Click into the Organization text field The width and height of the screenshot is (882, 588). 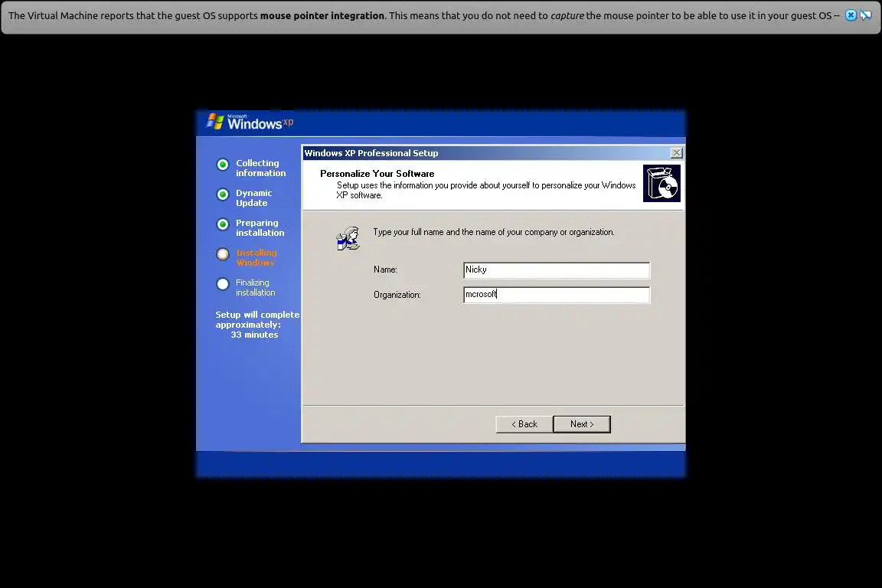click(557, 295)
